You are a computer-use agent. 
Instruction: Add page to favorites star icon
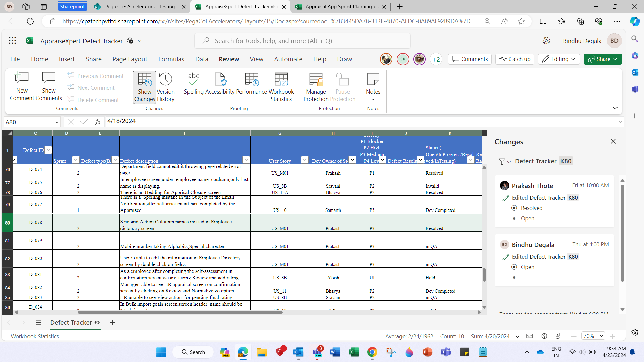(521, 21)
